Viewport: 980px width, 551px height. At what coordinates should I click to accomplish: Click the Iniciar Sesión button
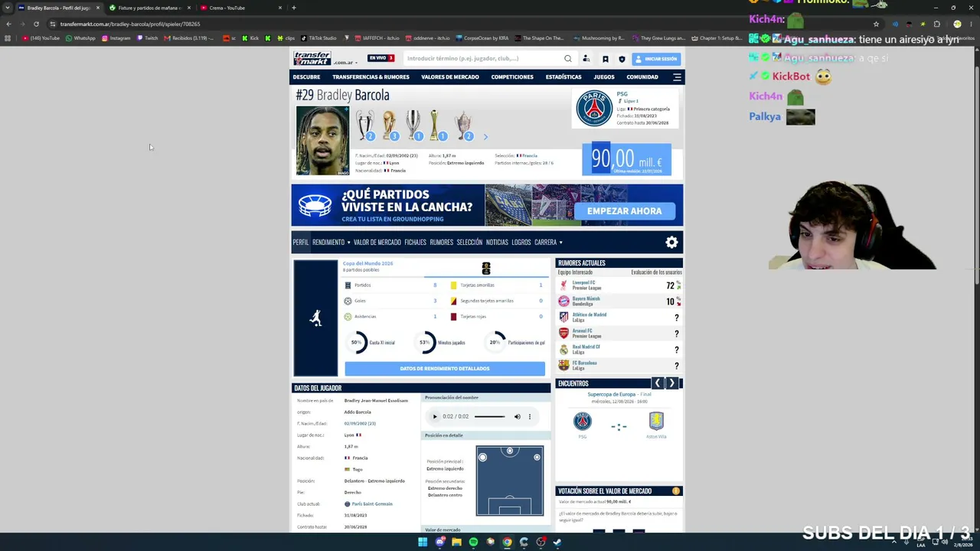click(656, 59)
